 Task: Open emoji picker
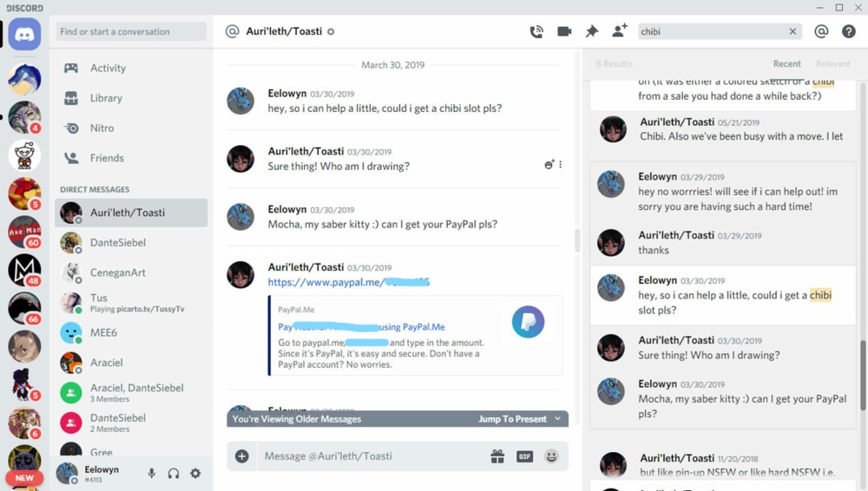tap(551, 456)
